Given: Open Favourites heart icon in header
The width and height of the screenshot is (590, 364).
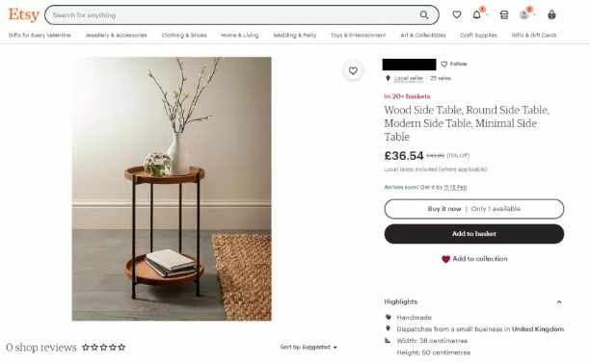Looking at the screenshot, I should tap(457, 14).
